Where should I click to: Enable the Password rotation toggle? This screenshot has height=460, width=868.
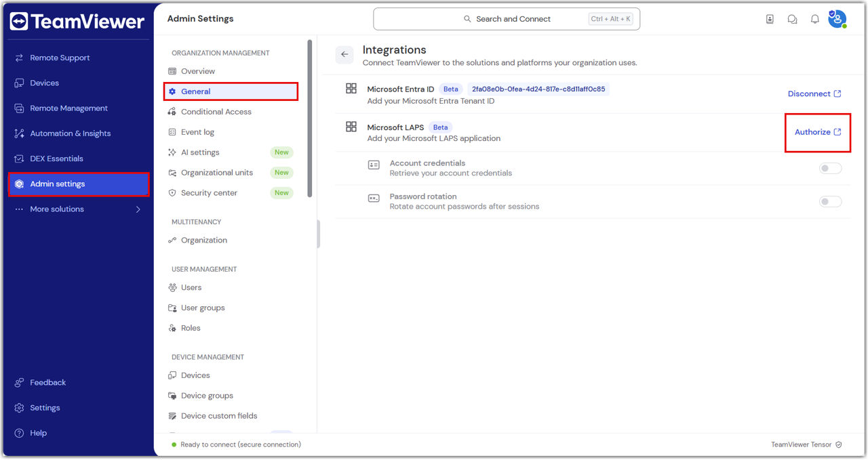tap(830, 201)
